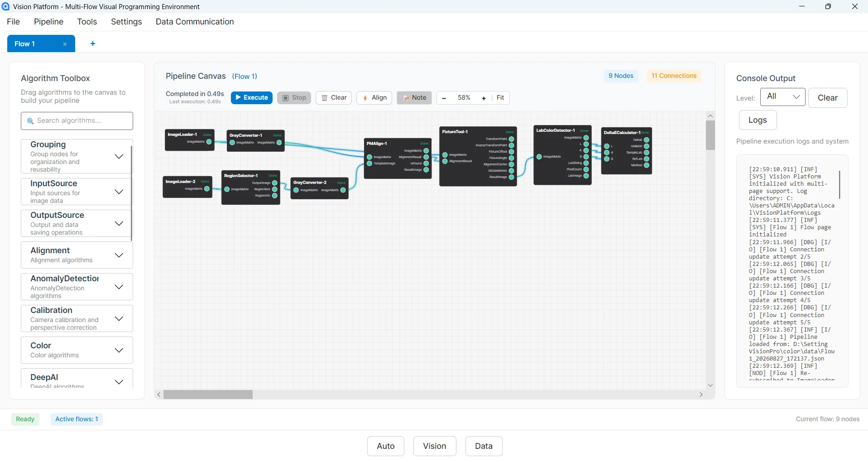Expand the InputSource category
Viewport: 868px width, 462px height.
pyautogui.click(x=119, y=192)
